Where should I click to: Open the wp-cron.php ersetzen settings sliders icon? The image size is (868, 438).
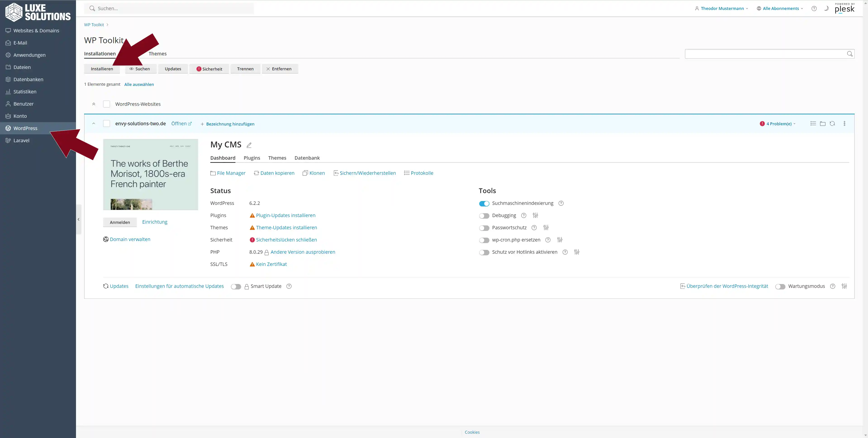tap(560, 240)
